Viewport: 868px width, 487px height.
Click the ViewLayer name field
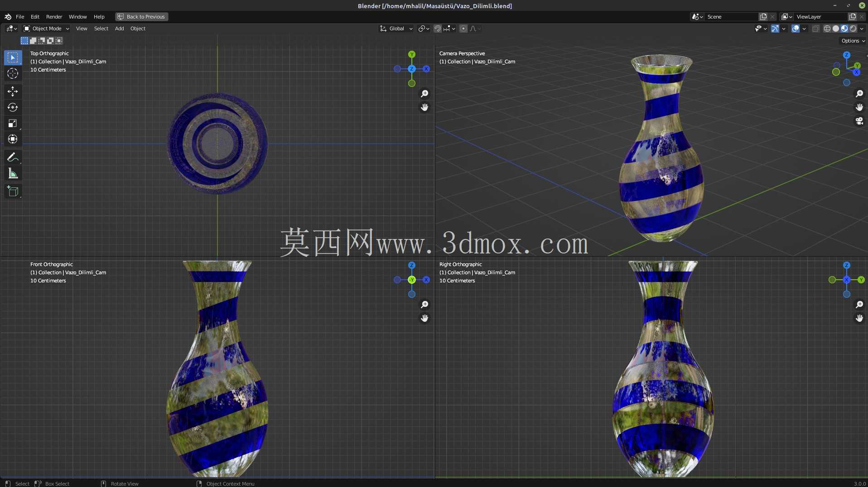point(821,17)
